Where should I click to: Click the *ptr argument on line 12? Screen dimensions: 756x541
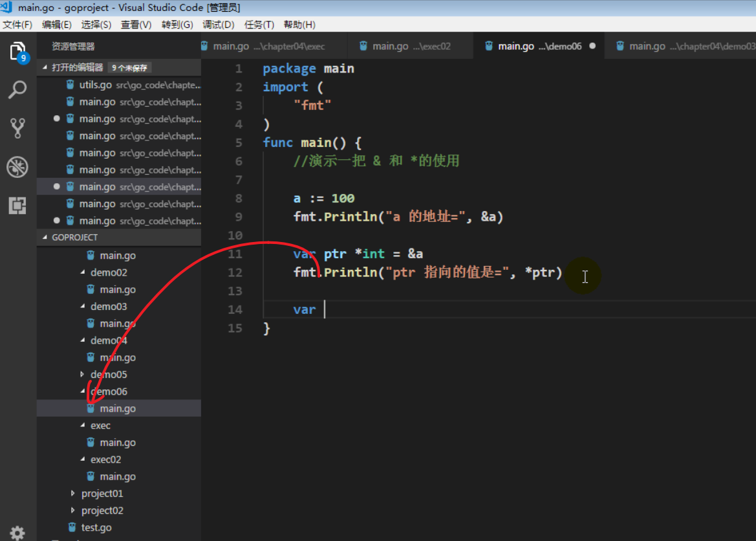[x=540, y=272]
